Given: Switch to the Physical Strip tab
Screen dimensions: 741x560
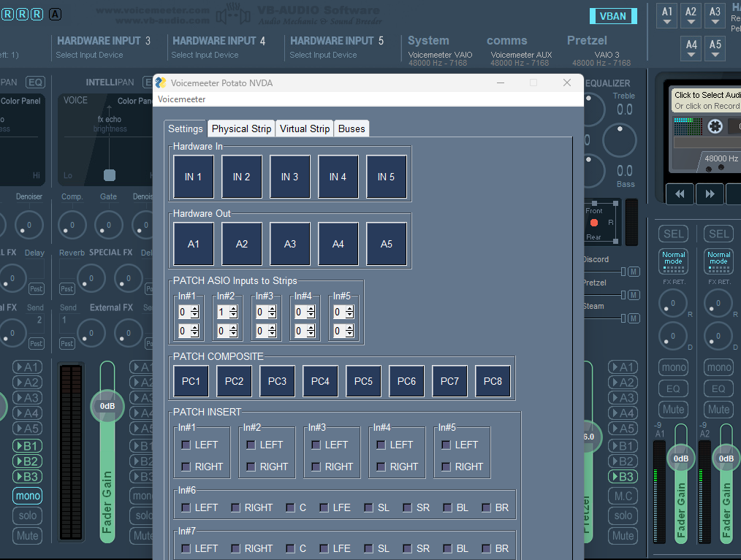Looking at the screenshot, I should (x=241, y=129).
